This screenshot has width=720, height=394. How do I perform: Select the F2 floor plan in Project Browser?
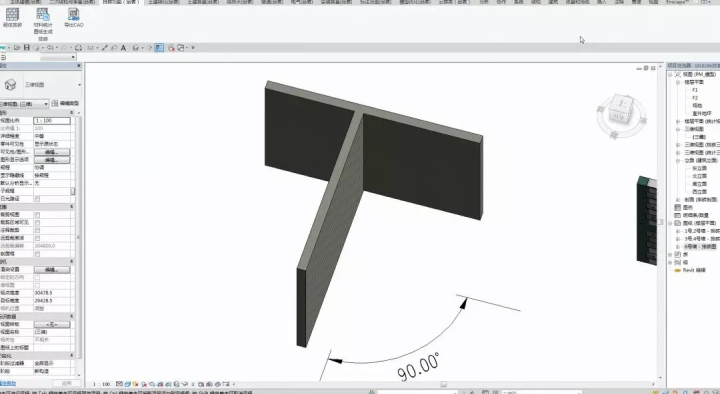pyautogui.click(x=694, y=98)
